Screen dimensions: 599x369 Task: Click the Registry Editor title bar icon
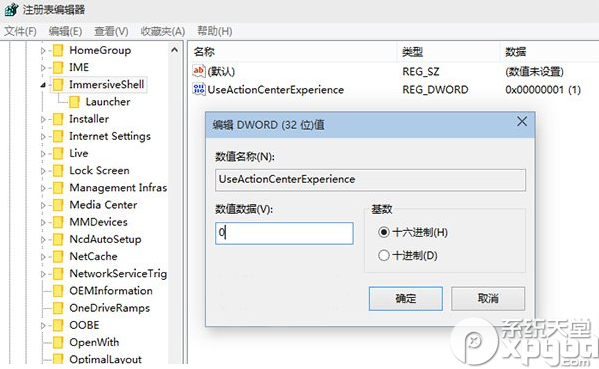point(11,9)
